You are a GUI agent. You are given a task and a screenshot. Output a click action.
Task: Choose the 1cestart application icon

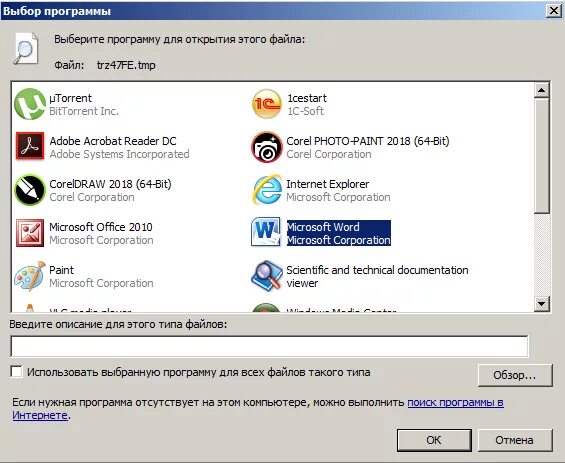[x=267, y=104]
